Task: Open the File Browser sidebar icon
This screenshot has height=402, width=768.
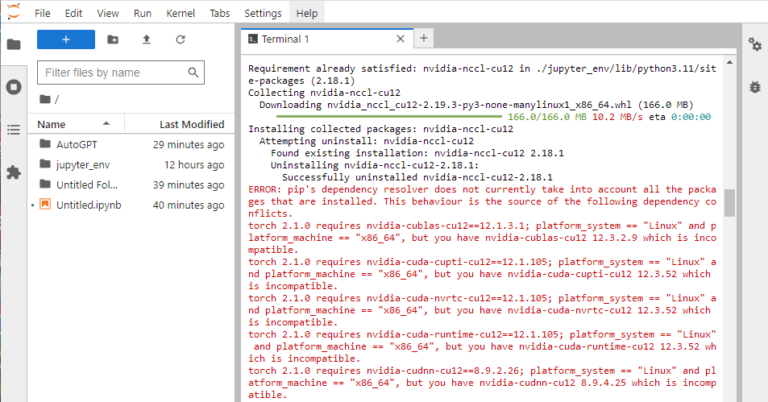Action: click(x=14, y=44)
